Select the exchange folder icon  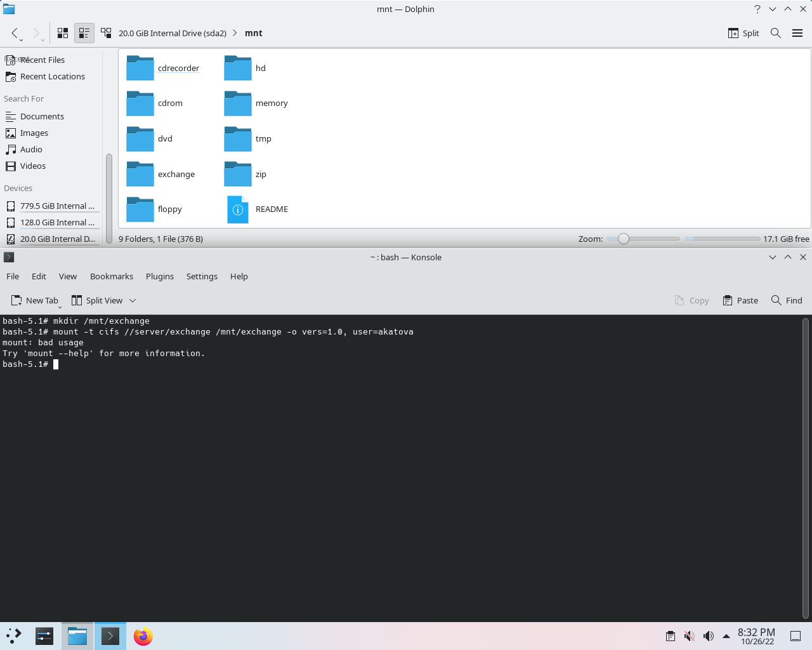pos(140,174)
